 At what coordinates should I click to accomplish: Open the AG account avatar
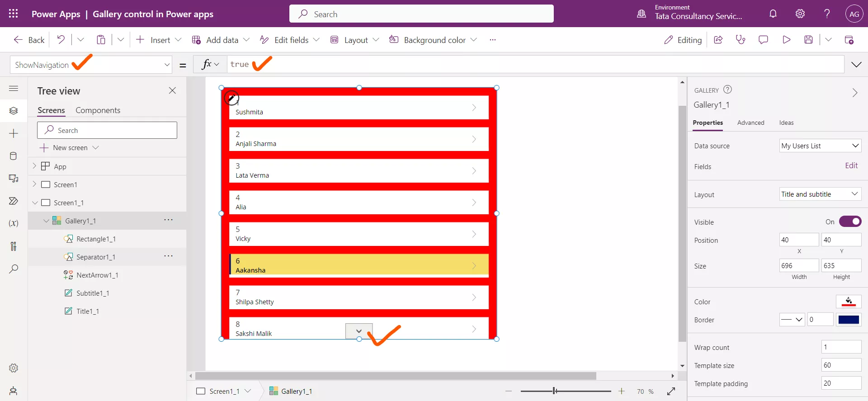coord(854,14)
